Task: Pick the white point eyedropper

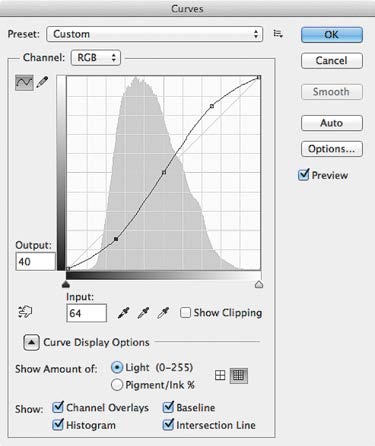Action: click(163, 313)
